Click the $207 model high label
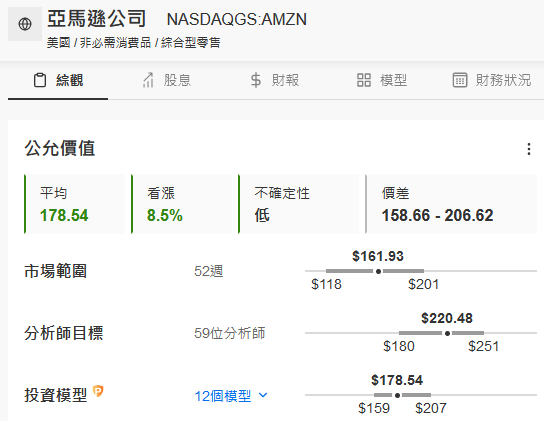Image resolution: width=544 pixels, height=421 pixels. 431,408
